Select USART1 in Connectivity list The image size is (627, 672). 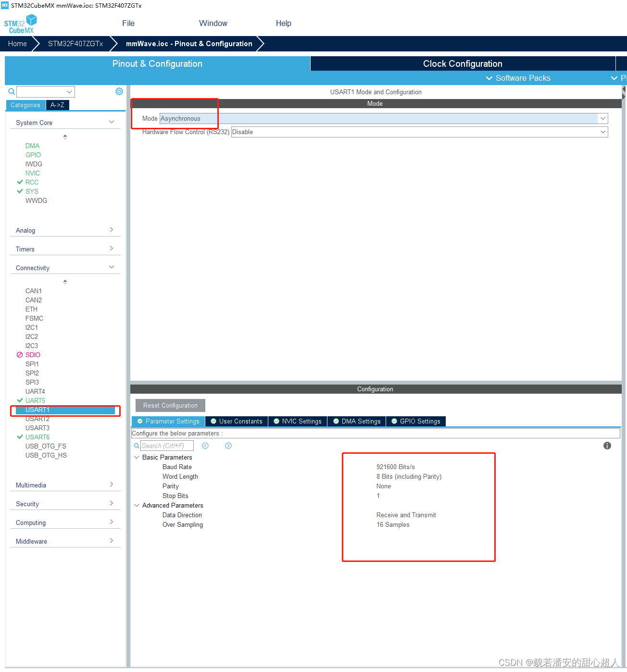(x=65, y=410)
